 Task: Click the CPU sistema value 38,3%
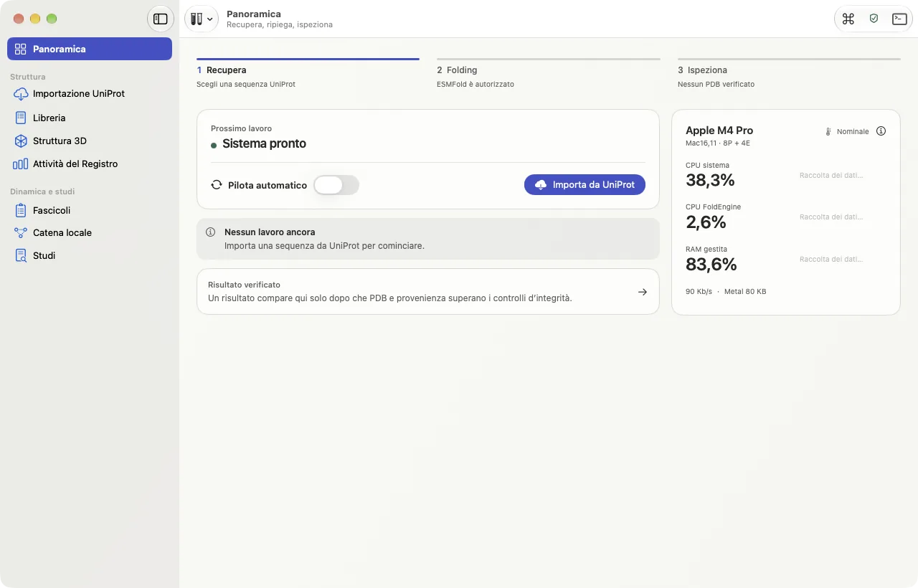710,180
